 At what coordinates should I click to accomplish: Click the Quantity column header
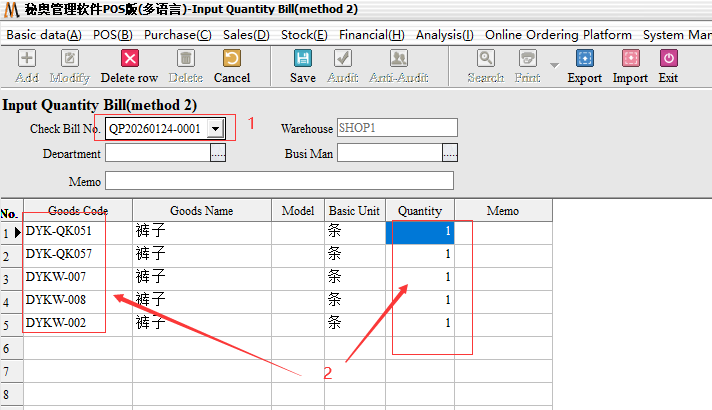tap(419, 211)
